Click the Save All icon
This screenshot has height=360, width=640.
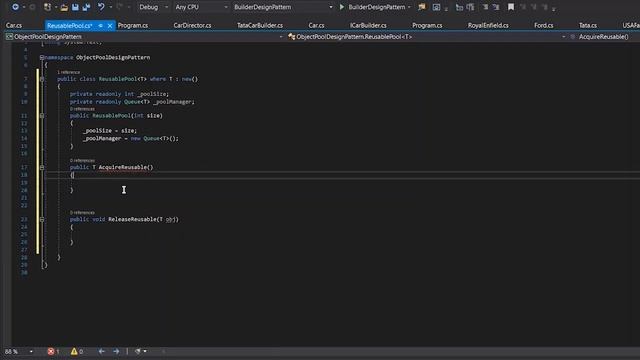(86, 7)
